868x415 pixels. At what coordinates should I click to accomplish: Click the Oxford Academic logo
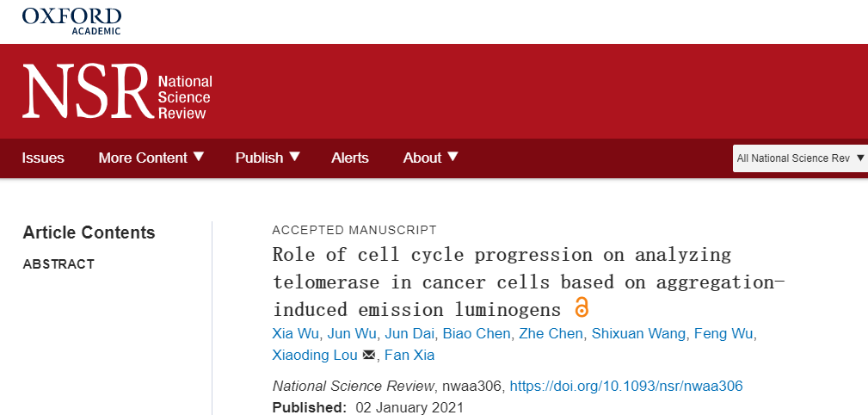[x=71, y=21]
